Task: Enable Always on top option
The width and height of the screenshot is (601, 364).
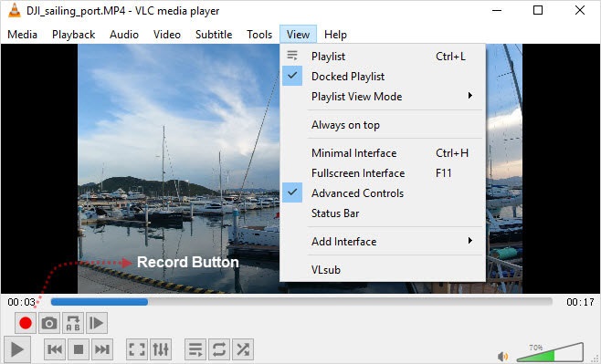Action: tap(383, 125)
